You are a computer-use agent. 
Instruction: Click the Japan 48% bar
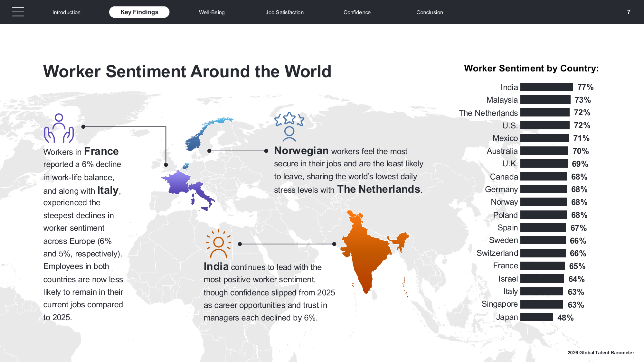coord(536,317)
